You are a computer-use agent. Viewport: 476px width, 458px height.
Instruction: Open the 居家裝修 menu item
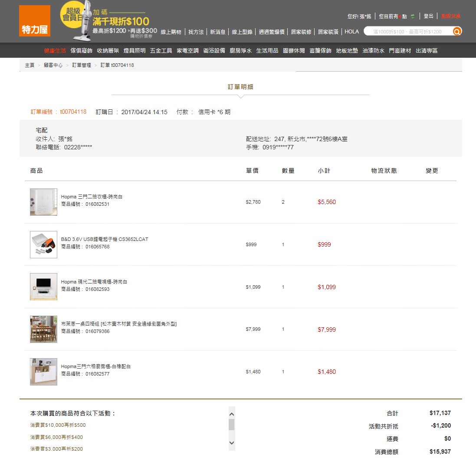coord(301,32)
